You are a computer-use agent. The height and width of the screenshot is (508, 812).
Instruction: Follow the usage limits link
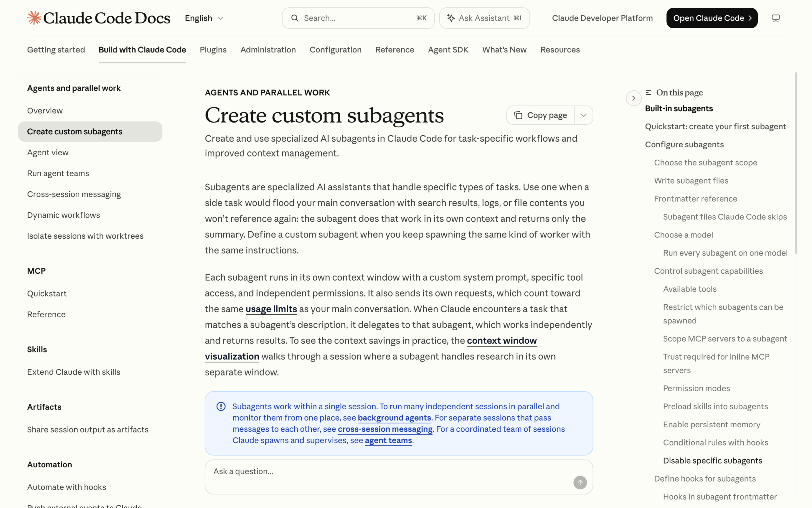tap(271, 309)
